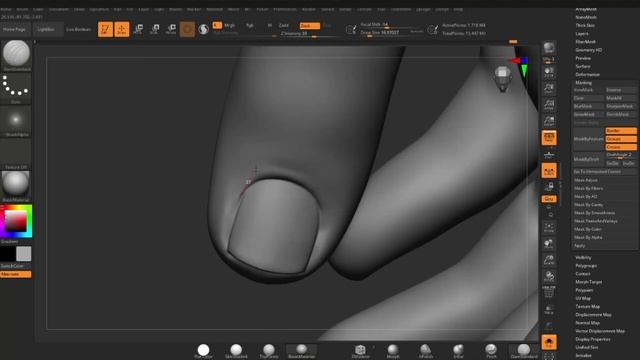Click the Move view icon
The width and height of the screenshot is (640, 360).
549,244
